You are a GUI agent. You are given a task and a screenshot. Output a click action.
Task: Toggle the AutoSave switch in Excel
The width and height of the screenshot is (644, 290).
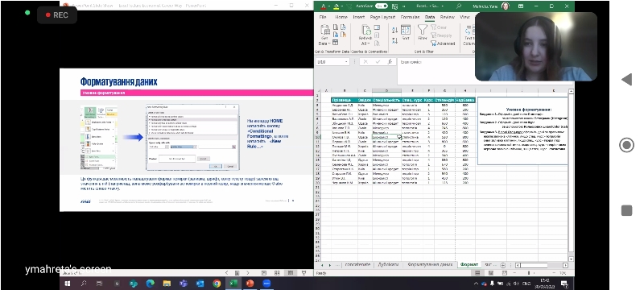(381, 6)
